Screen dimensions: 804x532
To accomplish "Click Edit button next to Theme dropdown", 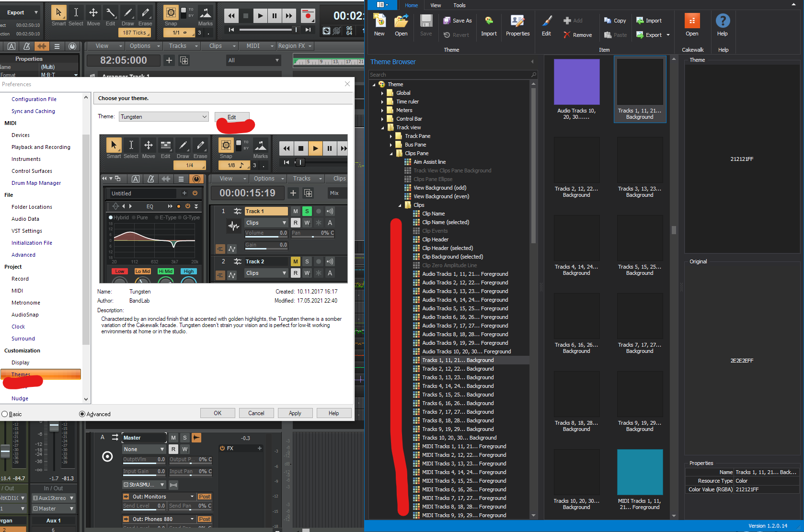I will coord(232,117).
